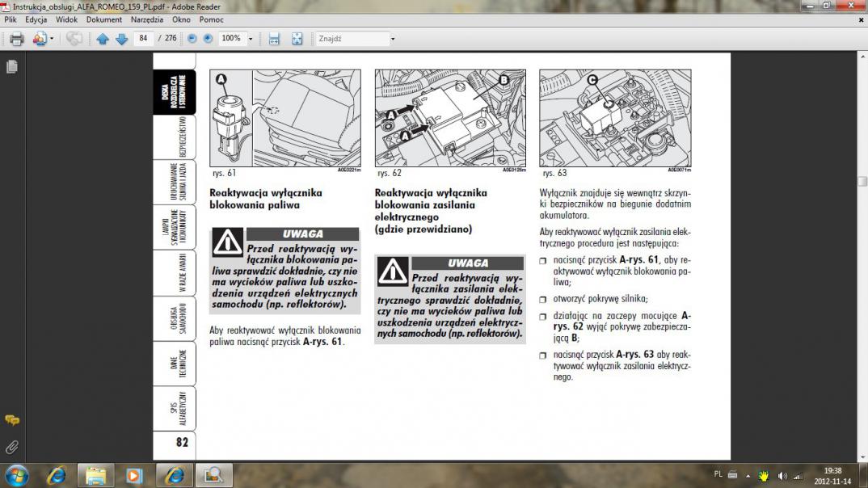Open the Pomoc menu
The height and width of the screenshot is (488, 868).
[x=212, y=19]
